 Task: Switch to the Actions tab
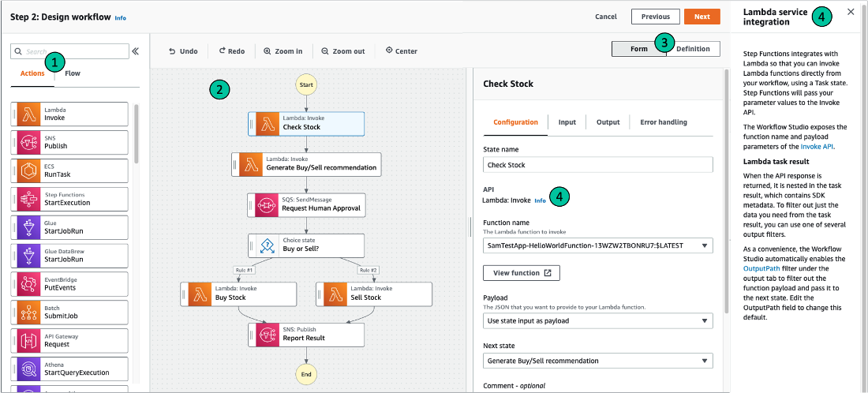32,73
